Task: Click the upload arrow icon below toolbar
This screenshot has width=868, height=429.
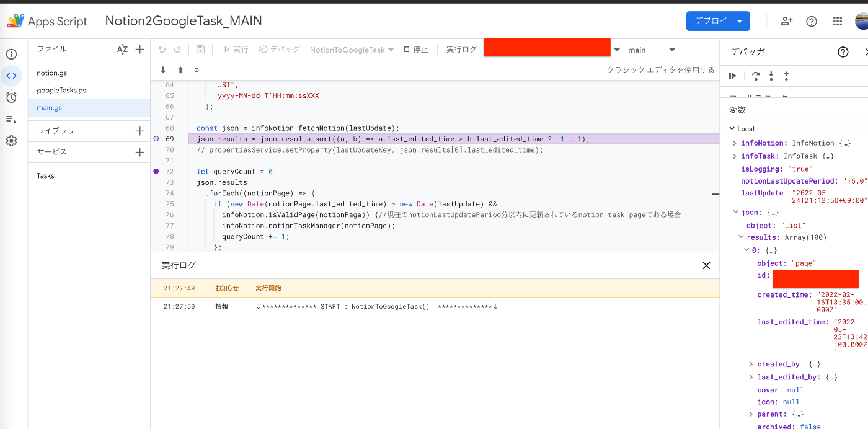Action: click(x=180, y=70)
